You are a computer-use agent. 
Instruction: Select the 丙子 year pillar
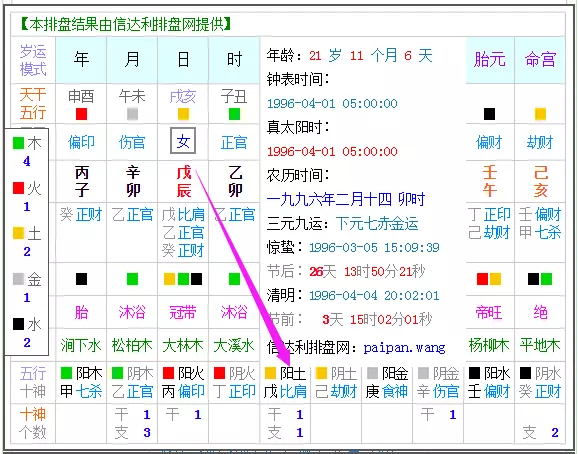click(x=82, y=182)
